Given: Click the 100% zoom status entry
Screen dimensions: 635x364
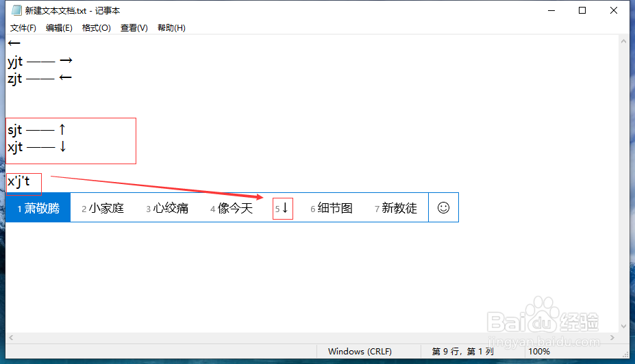Looking at the screenshot, I should point(539,352).
